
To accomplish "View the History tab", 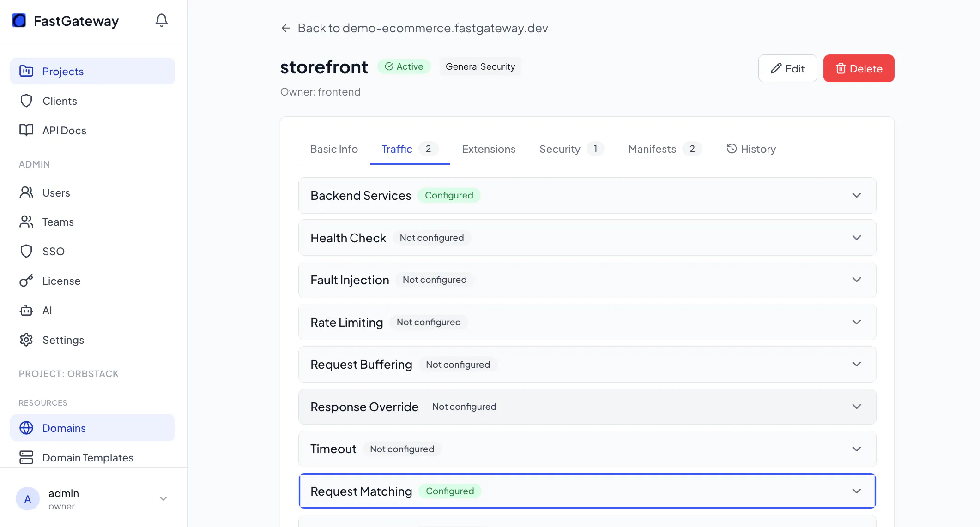I will click(751, 149).
